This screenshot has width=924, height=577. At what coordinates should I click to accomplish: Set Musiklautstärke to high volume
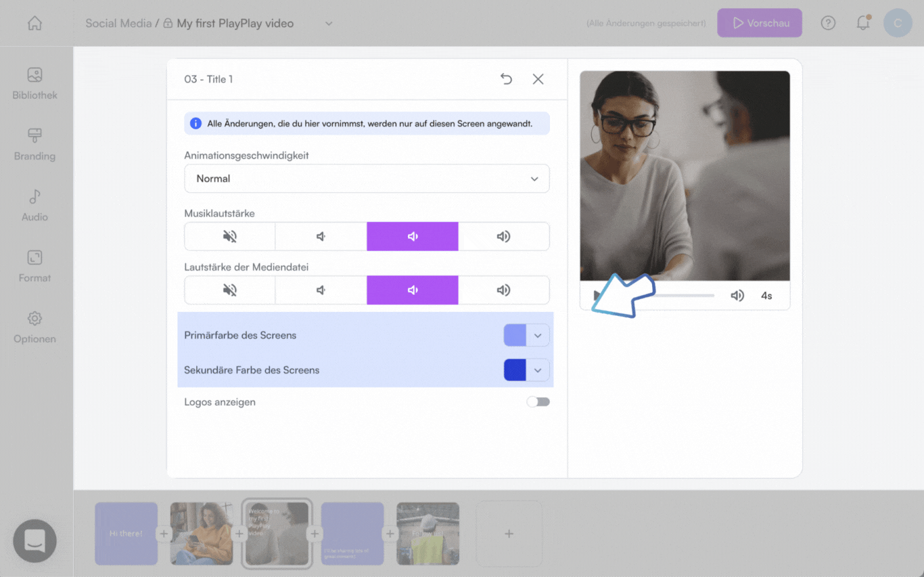[x=504, y=236]
